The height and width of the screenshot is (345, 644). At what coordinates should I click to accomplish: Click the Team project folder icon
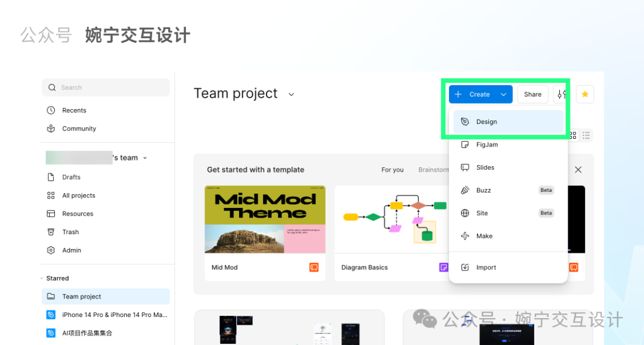coord(51,296)
